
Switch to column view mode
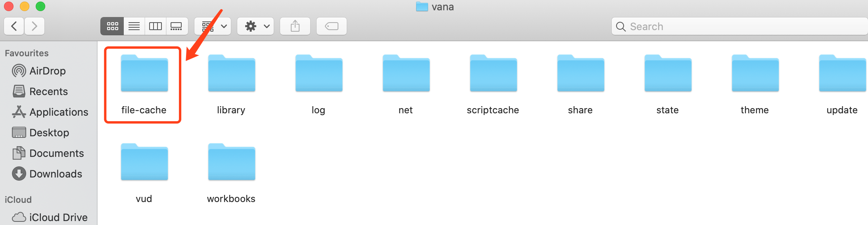(156, 26)
